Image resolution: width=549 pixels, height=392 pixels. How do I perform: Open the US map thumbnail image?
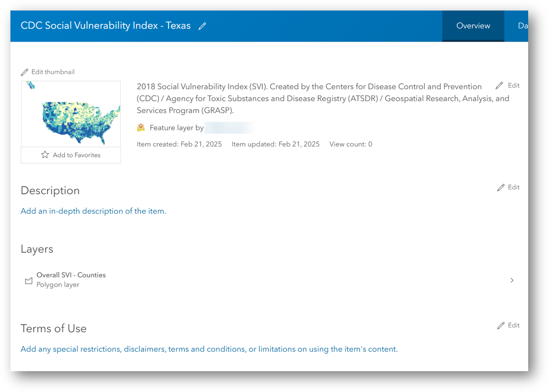(71, 114)
